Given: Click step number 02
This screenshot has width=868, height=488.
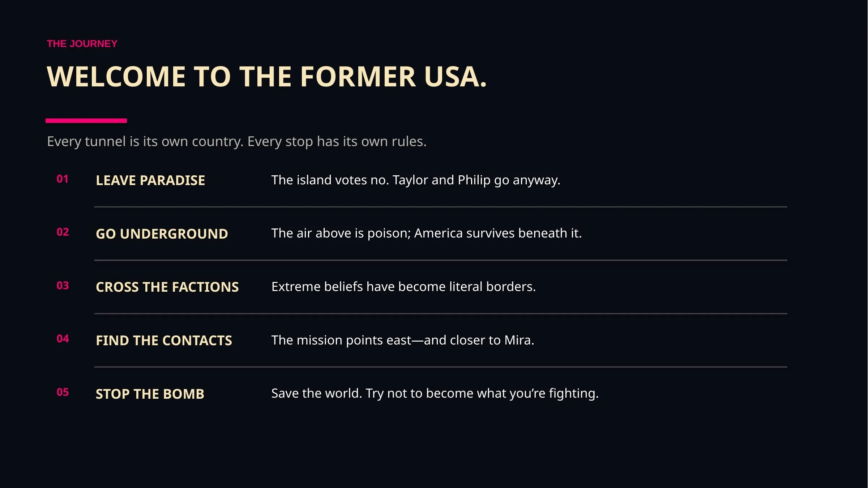Looking at the screenshot, I should click(63, 232).
